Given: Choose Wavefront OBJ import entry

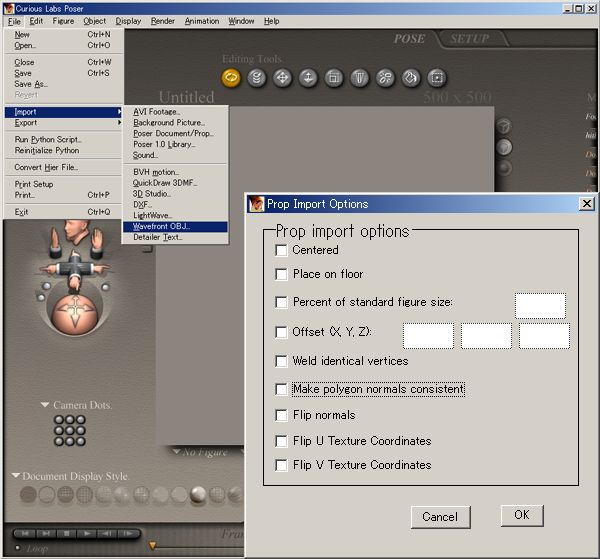Looking at the screenshot, I should (x=175, y=227).
